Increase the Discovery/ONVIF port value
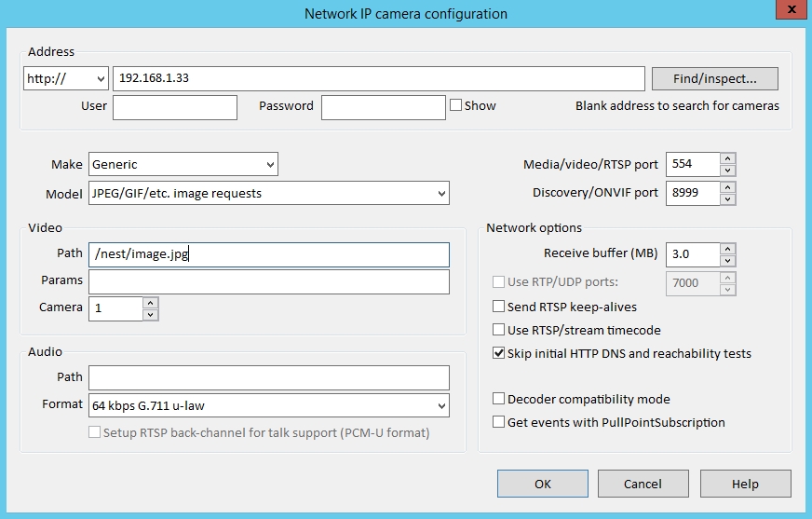812x519 pixels. point(728,187)
